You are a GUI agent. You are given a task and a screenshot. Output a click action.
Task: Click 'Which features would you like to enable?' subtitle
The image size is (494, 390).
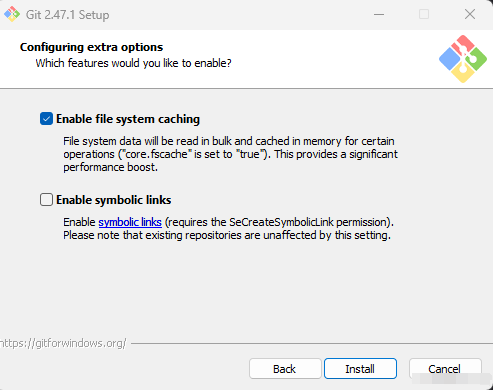click(133, 63)
